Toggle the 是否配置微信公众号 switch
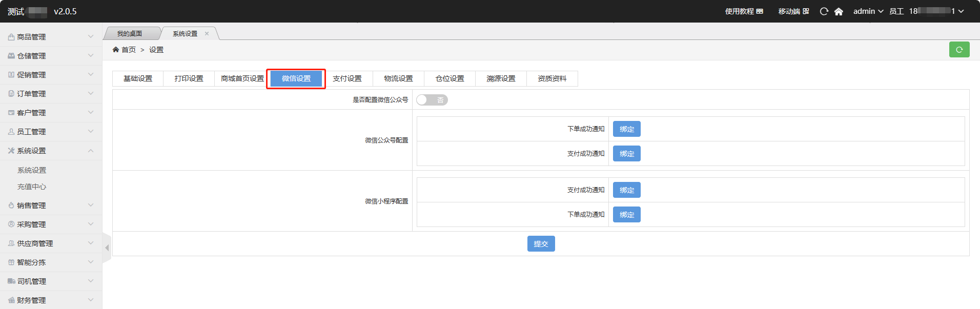980x309 pixels. coord(432,100)
